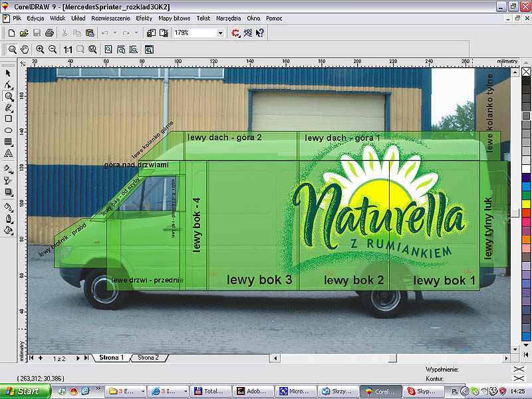Zoom to page width

(x=121, y=49)
